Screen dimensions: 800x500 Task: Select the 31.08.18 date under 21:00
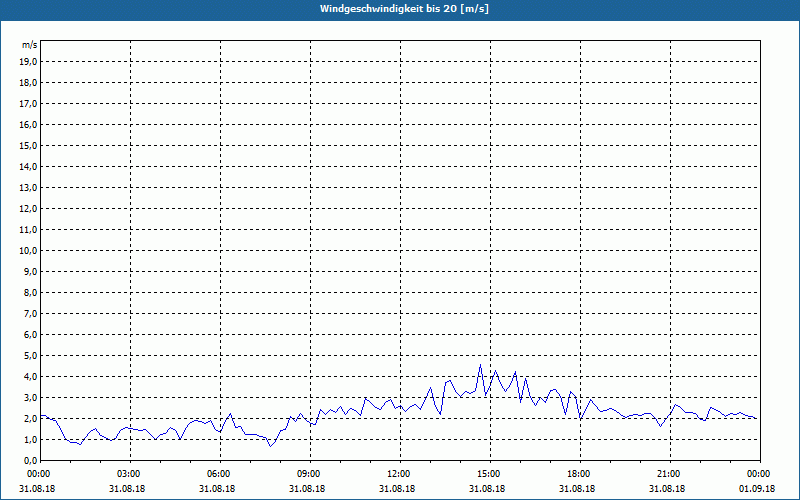click(667, 489)
